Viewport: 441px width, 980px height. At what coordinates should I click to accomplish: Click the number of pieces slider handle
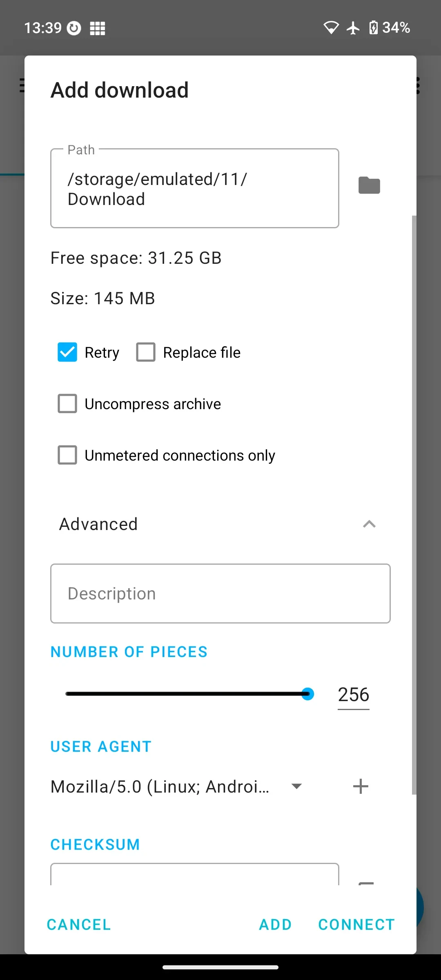307,694
